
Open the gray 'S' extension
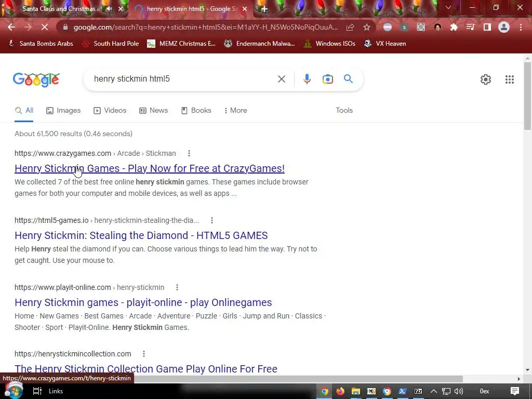(404, 27)
